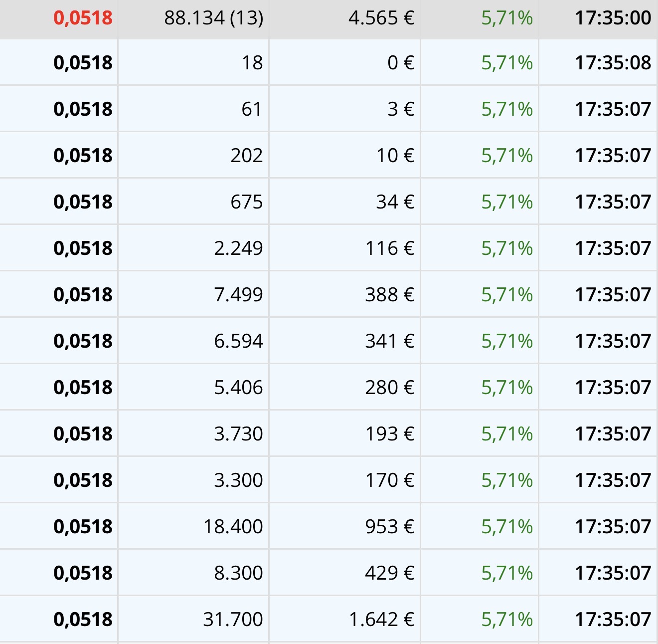Select the volume cell showing 61
658x644 pixels.
(x=252, y=109)
